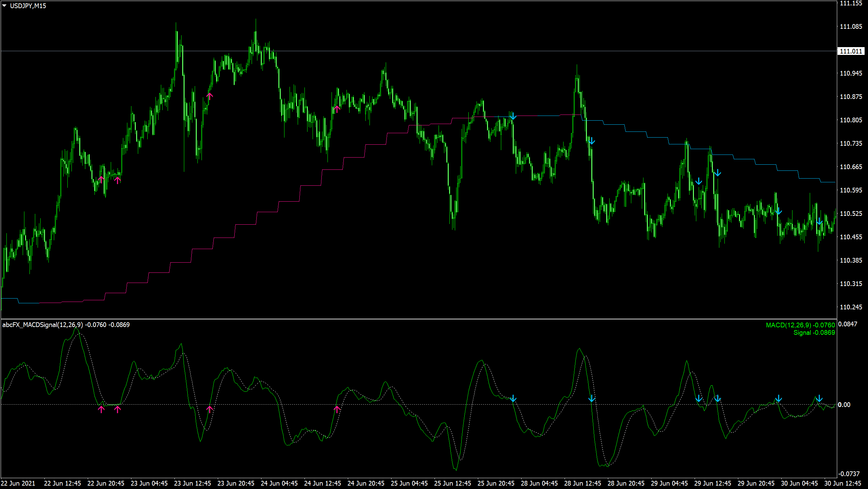Click the 0.0847 top value on indicator scale
Image resolution: width=868 pixels, height=489 pixels.
click(x=848, y=324)
